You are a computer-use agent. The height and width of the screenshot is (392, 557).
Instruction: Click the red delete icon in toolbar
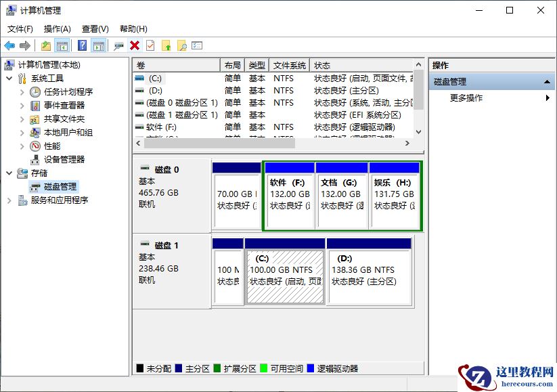[134, 45]
